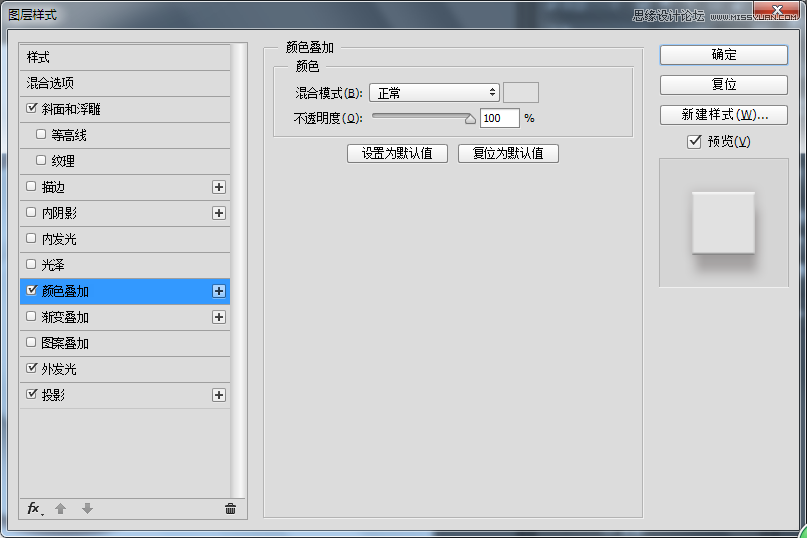Add another 渐变叠加 effect with plus icon
Image resolution: width=807 pixels, height=538 pixels.
coord(219,317)
